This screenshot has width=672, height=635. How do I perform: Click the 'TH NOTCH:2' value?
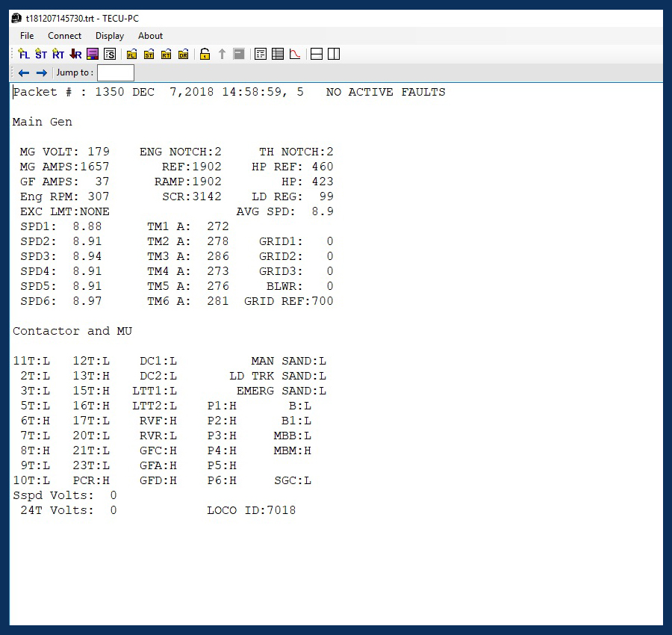pos(296,152)
